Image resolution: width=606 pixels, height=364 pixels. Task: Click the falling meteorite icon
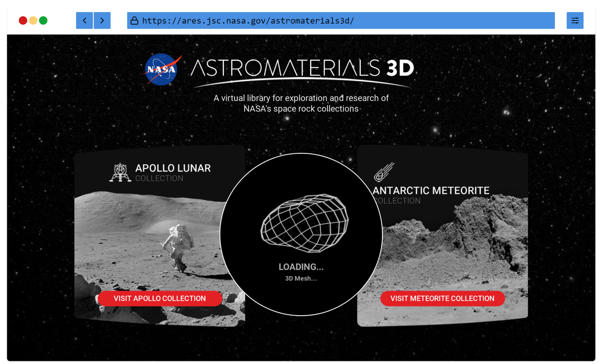click(x=384, y=172)
